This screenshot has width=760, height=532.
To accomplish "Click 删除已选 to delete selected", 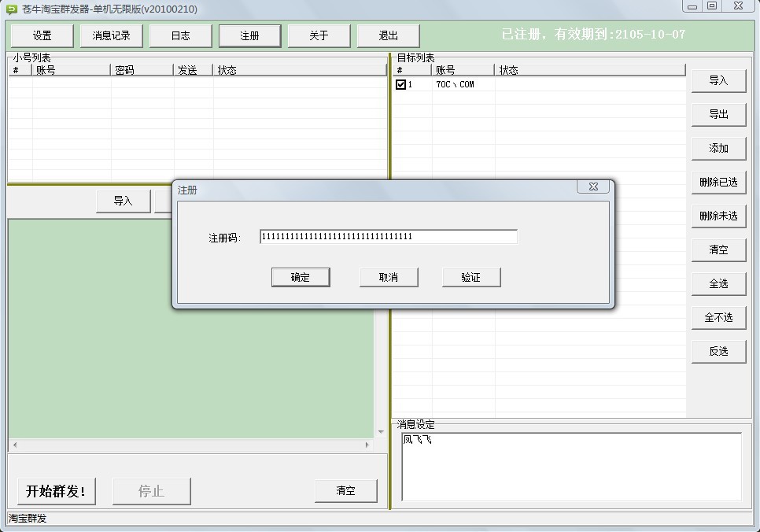I will 718,183.
